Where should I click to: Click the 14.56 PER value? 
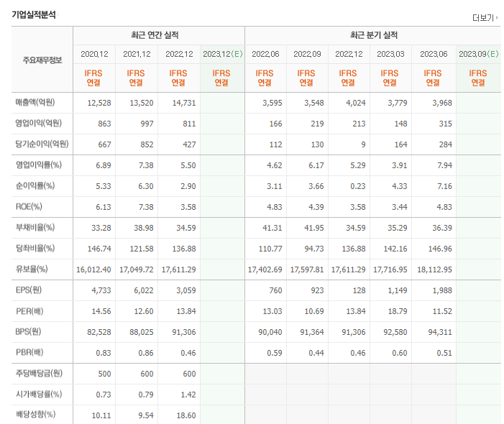click(x=101, y=311)
